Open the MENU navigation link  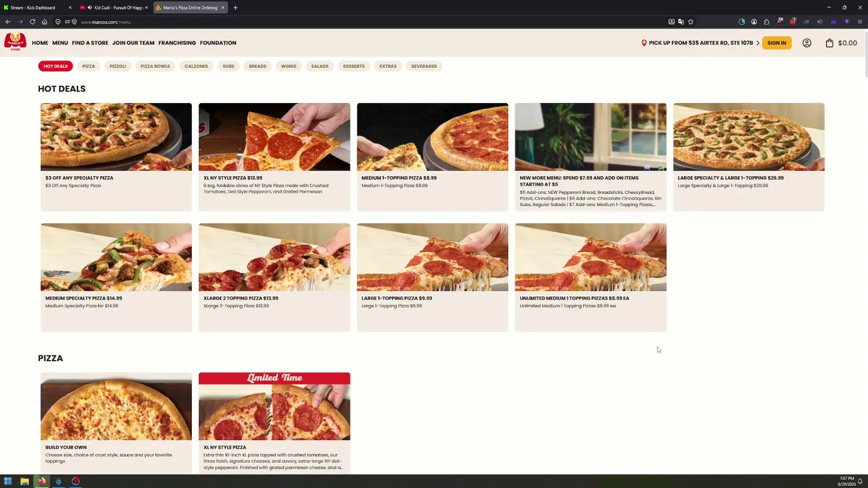click(x=60, y=43)
